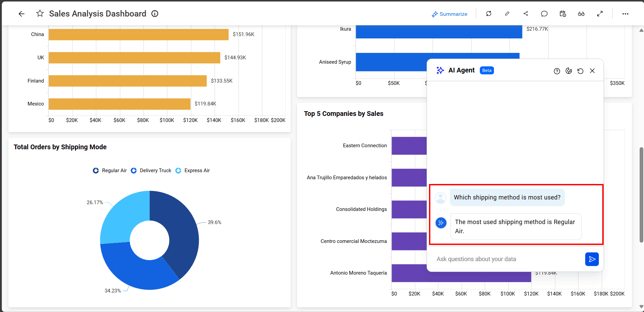Open the more options ellipsis menu
The width and height of the screenshot is (644, 312).
point(625,14)
